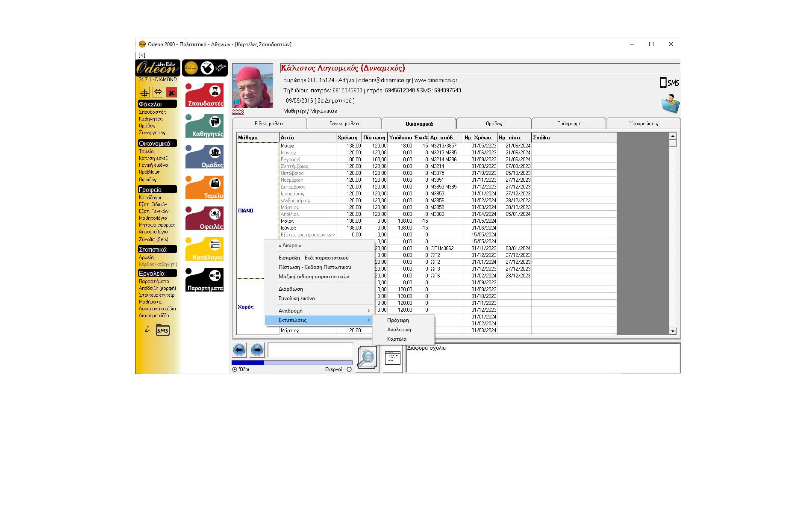Screen dimensions: 812x513
Task: Open the Ταμείο orange tile
Action: point(204,187)
